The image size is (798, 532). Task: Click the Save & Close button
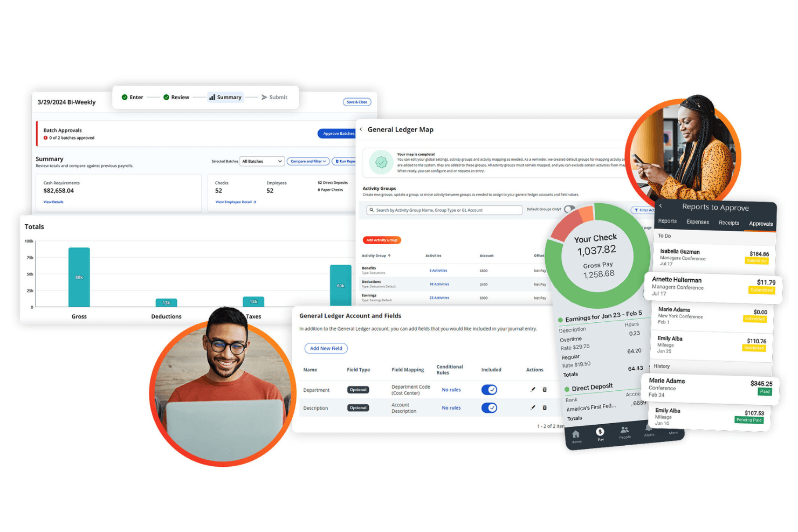pos(357,102)
